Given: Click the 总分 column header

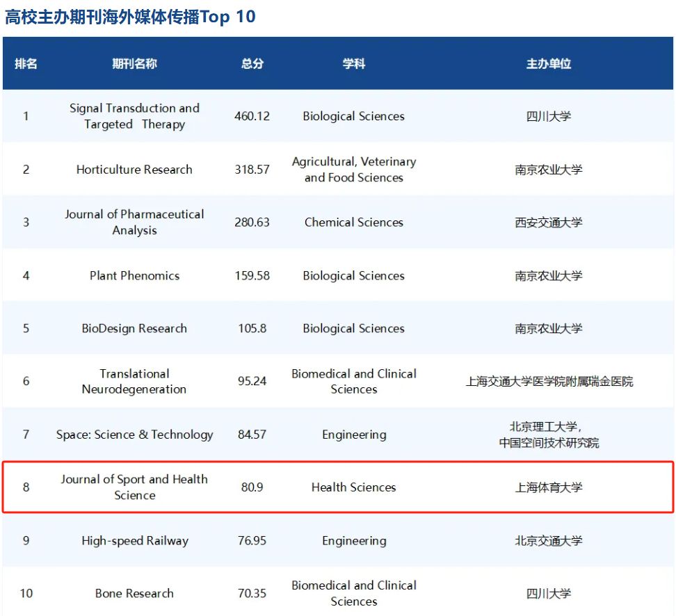Looking at the screenshot, I should point(252,63).
